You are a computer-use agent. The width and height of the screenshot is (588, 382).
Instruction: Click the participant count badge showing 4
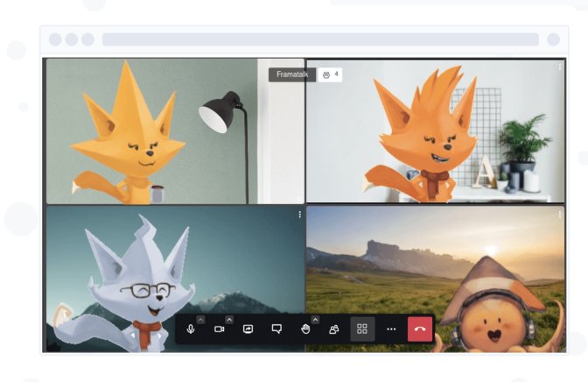331,75
